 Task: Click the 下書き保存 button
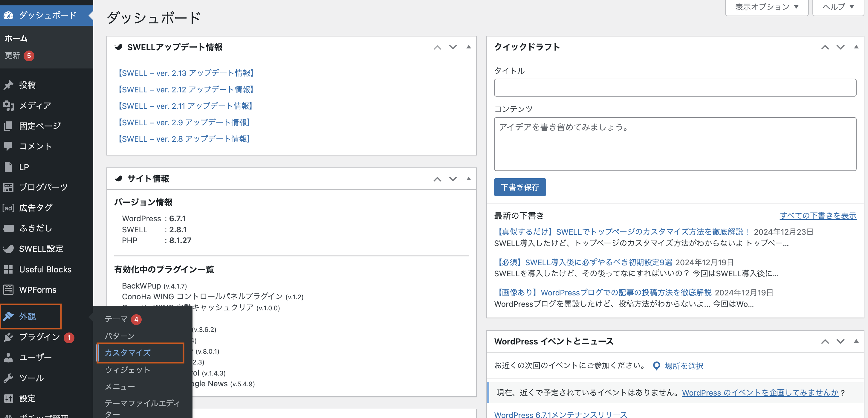coord(520,187)
